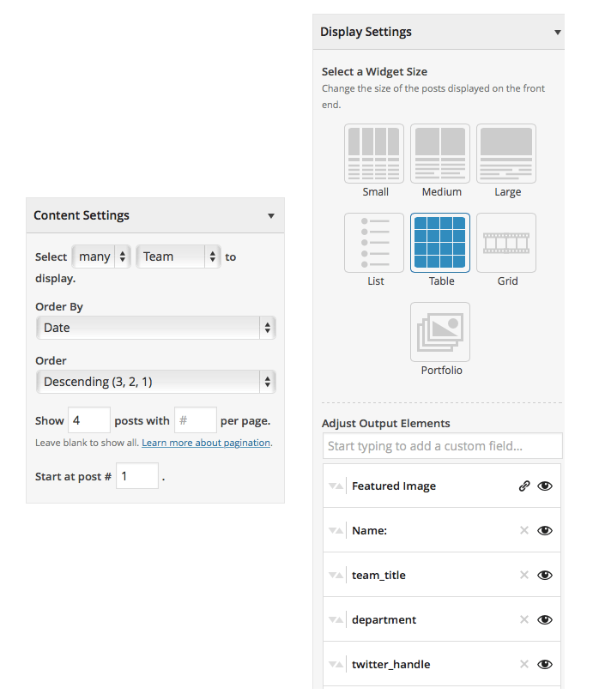Viewport: 593px width, 700px height.
Task: Collapse the Display Settings panel
Action: [x=557, y=32]
